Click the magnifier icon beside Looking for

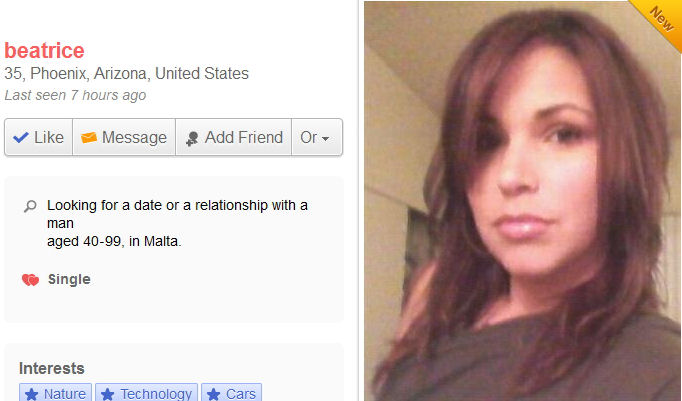30,206
